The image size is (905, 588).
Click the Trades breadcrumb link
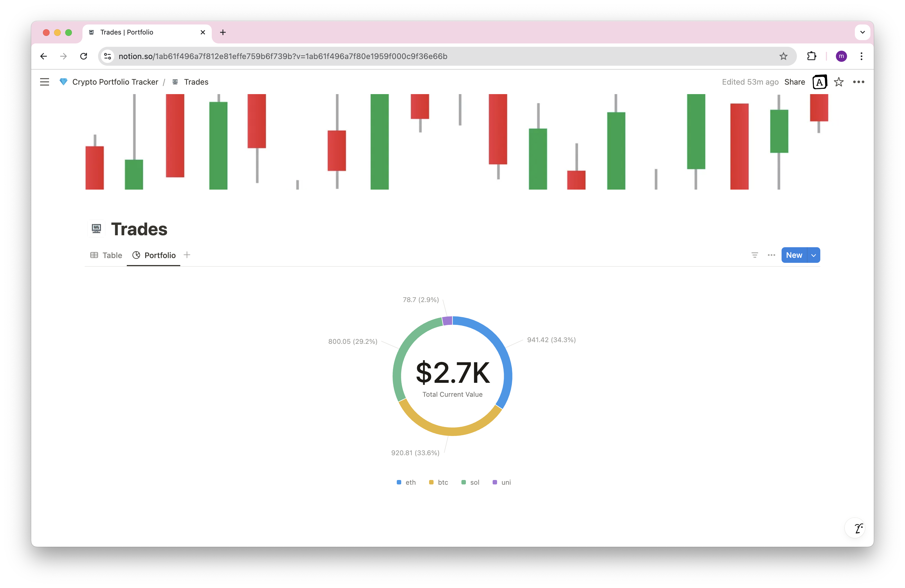tap(196, 82)
